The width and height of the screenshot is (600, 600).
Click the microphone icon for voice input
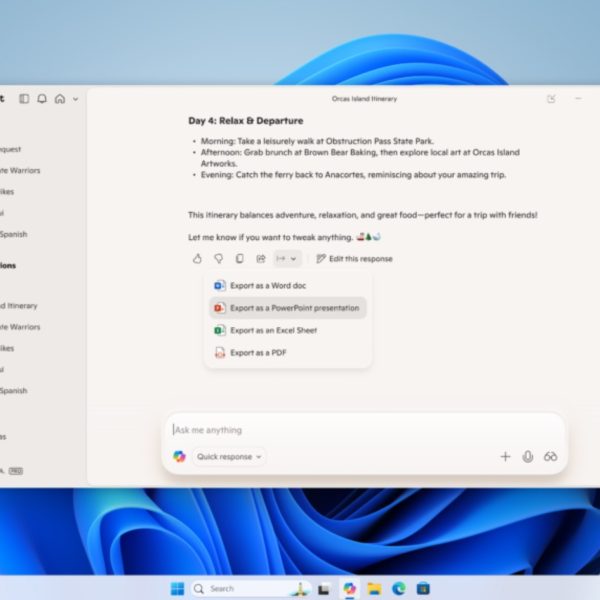point(528,457)
